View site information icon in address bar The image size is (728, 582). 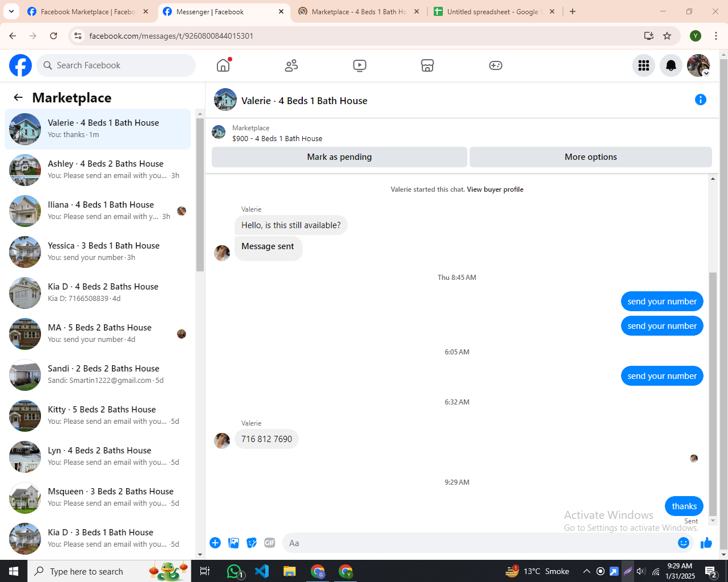(x=78, y=36)
